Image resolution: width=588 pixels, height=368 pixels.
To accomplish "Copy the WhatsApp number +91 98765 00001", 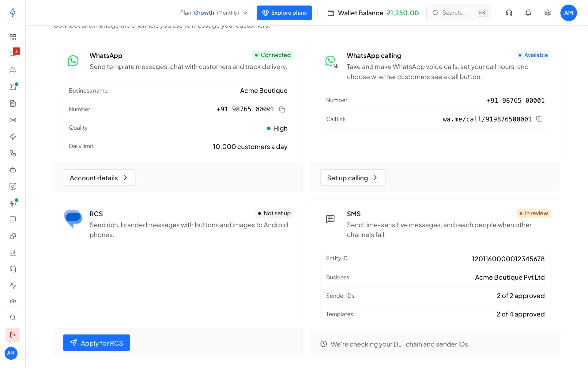I will coord(282,109).
